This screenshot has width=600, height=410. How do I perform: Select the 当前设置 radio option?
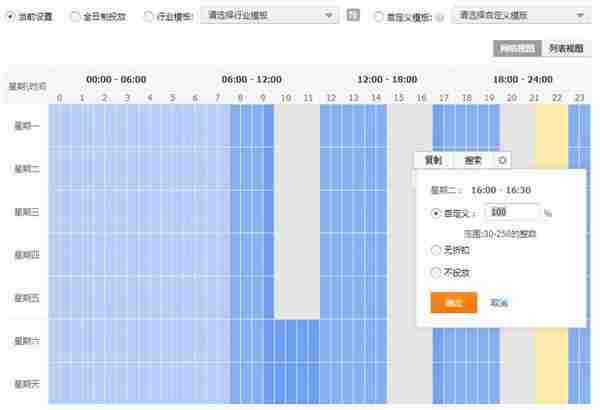pyautogui.click(x=11, y=17)
